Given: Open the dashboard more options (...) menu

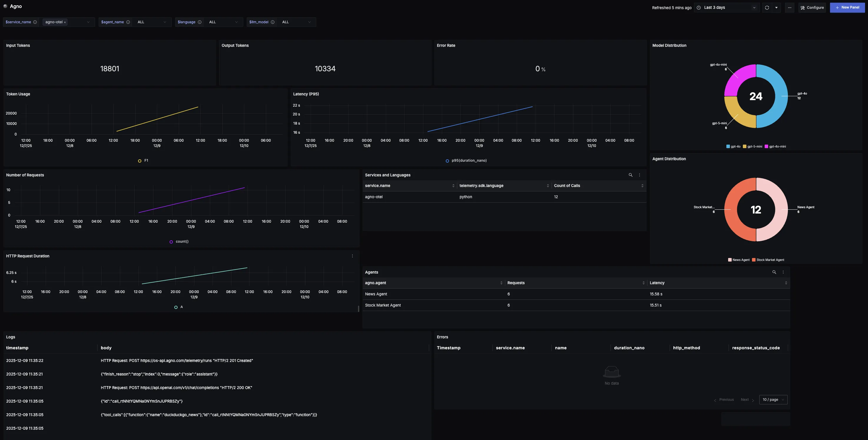Looking at the screenshot, I should coord(789,7).
